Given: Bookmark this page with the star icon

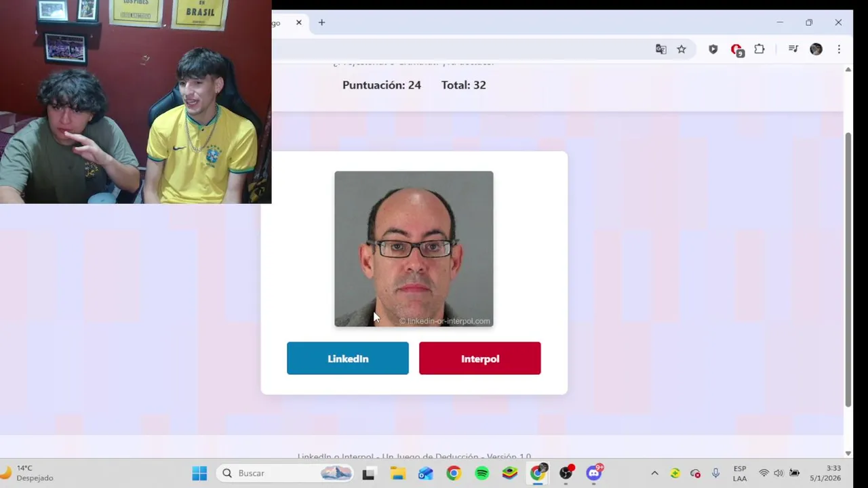Looking at the screenshot, I should pos(682,49).
